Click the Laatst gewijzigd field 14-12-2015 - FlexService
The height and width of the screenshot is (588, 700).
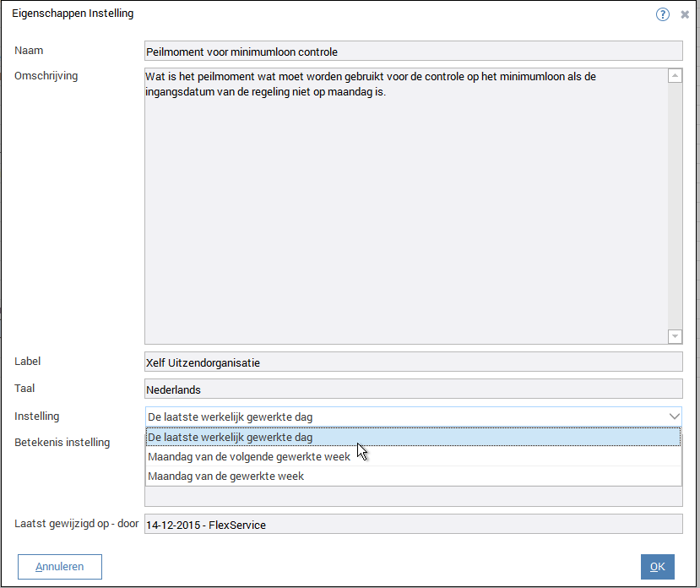point(412,525)
